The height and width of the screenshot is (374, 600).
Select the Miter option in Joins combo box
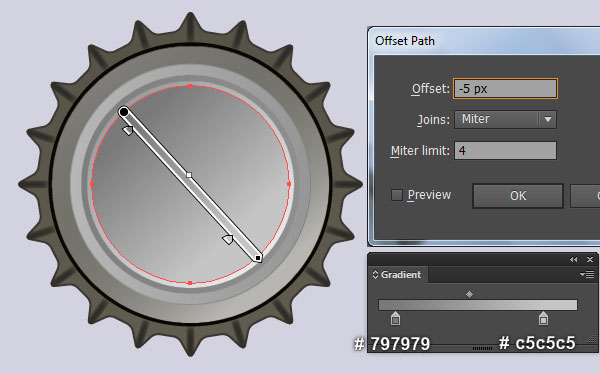click(x=497, y=119)
